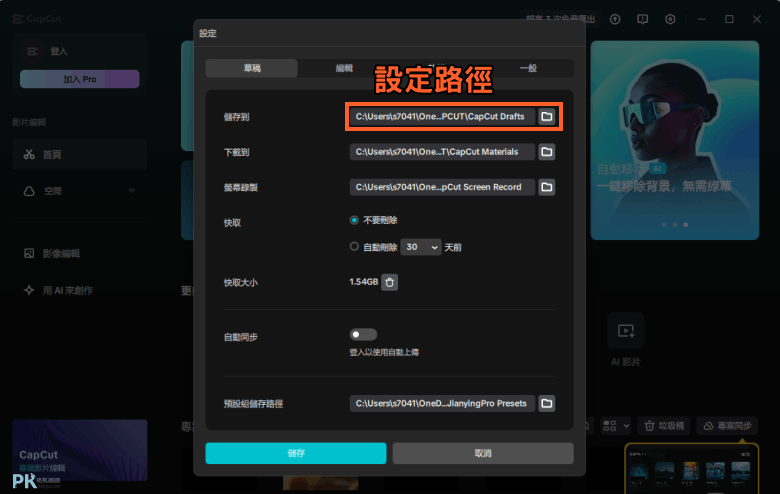The height and width of the screenshot is (494, 780).
Task: Click 儲存 button to save settings
Action: [296, 453]
